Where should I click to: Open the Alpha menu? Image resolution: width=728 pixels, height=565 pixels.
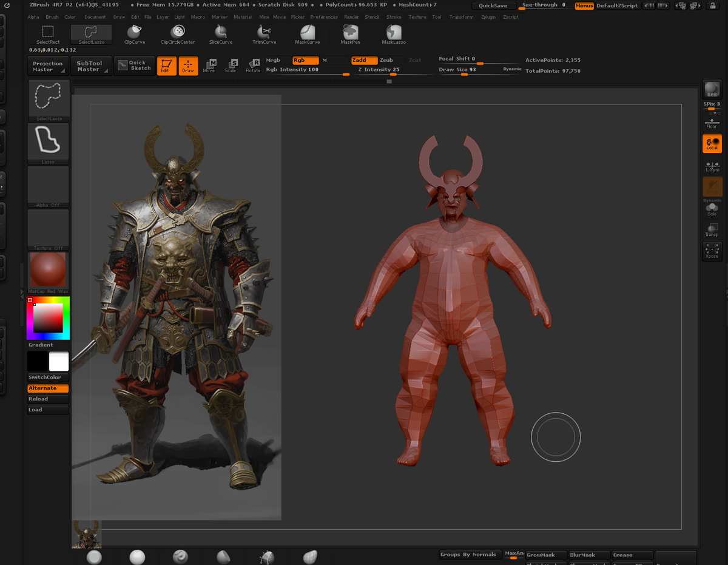pos(33,17)
